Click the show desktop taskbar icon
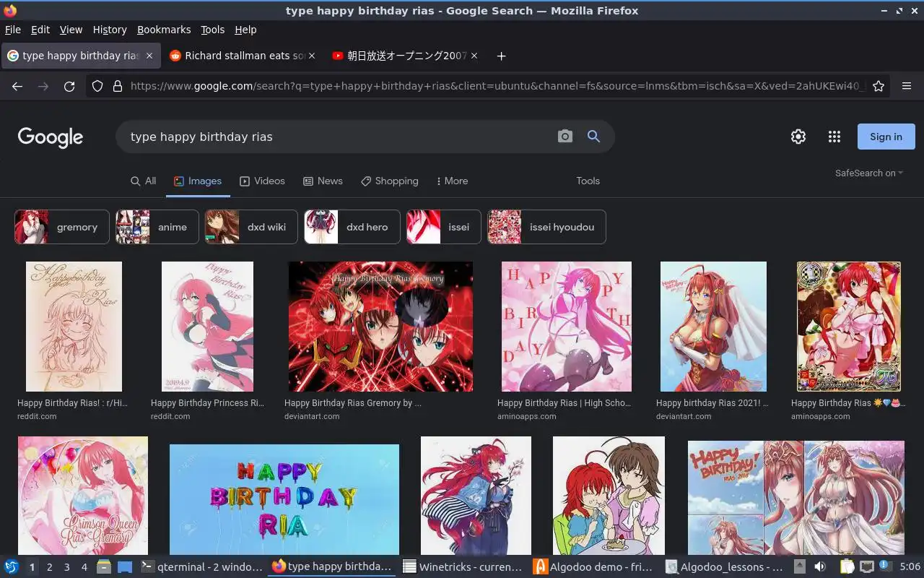The image size is (924, 578). coord(125,567)
